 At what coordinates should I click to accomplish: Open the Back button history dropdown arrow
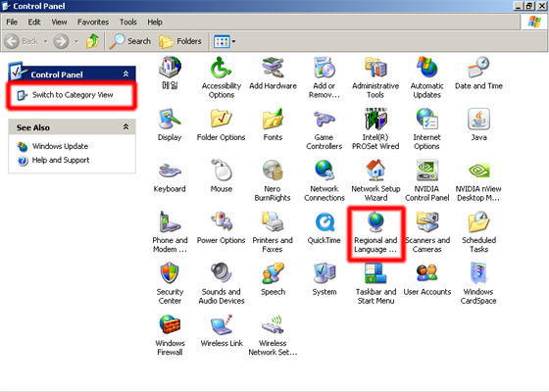point(45,41)
